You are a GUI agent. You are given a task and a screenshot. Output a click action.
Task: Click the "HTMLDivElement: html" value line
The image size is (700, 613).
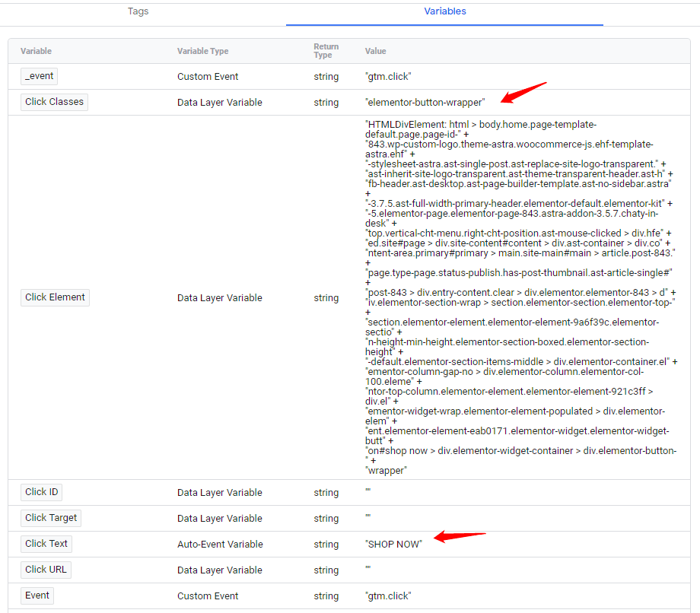[481, 125]
